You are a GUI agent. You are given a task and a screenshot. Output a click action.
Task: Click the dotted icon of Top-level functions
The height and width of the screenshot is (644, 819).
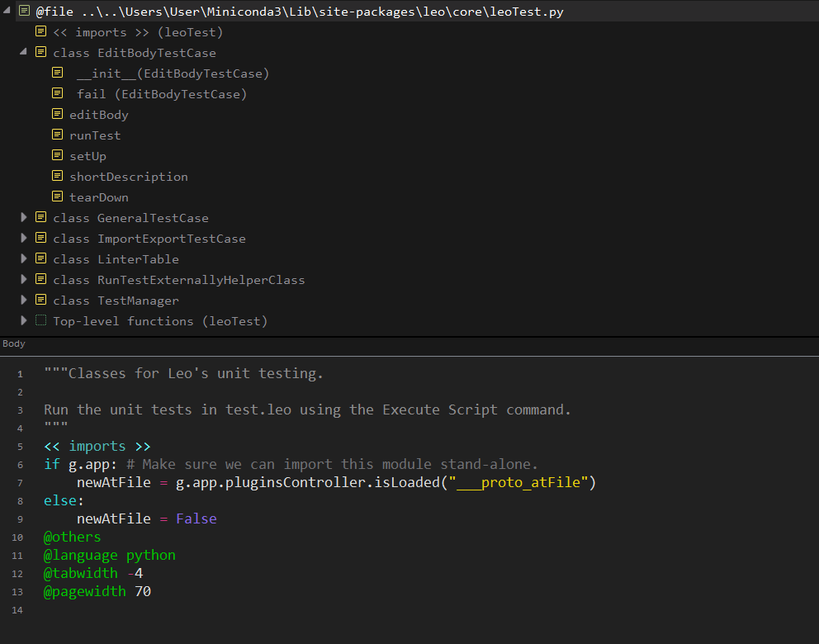pos(40,320)
